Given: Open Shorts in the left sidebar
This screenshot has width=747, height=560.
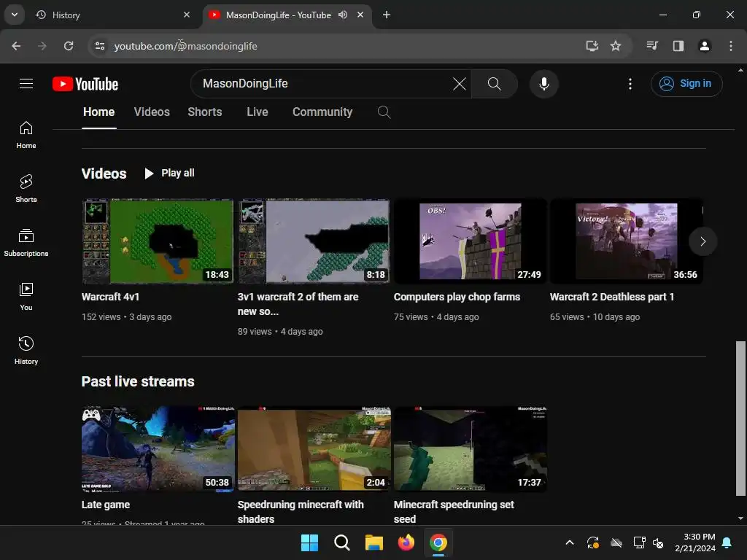Looking at the screenshot, I should tap(26, 189).
